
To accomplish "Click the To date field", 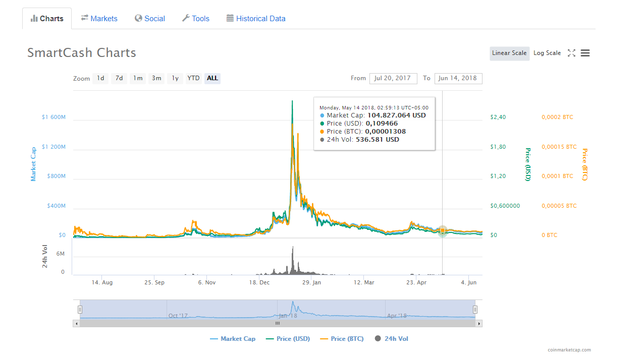I will click(x=458, y=78).
